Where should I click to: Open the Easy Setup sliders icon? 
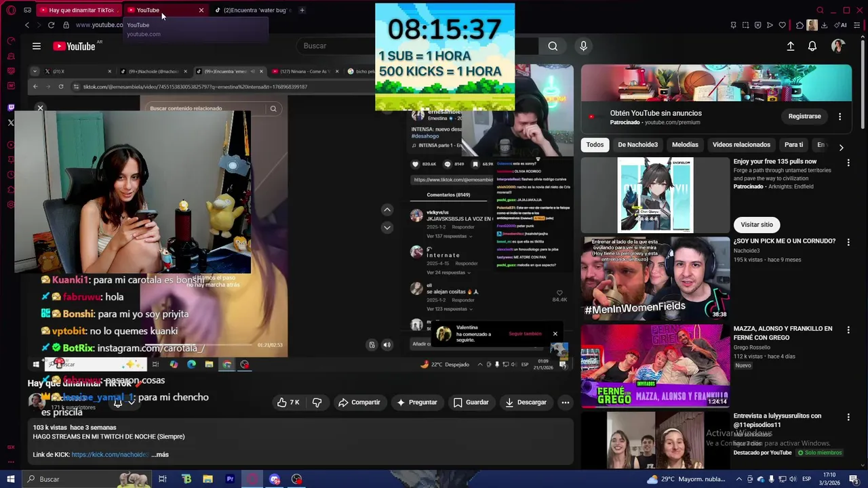(858, 25)
